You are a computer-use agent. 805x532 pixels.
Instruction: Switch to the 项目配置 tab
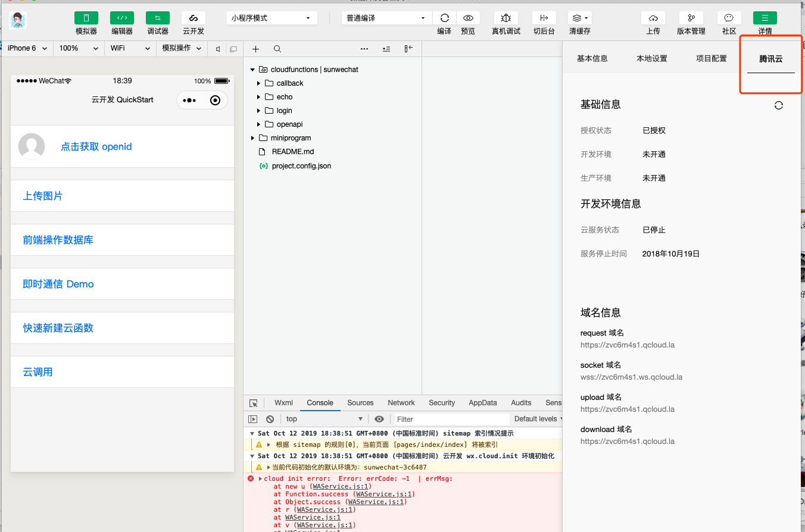[712, 58]
